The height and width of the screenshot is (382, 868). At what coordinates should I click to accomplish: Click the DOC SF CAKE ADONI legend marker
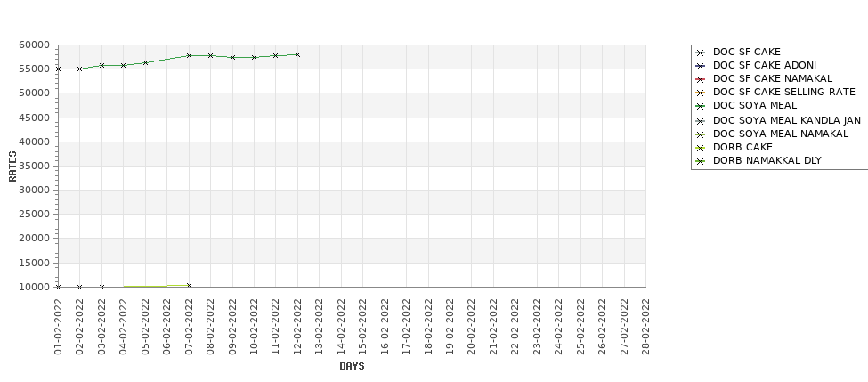pyautogui.click(x=701, y=67)
